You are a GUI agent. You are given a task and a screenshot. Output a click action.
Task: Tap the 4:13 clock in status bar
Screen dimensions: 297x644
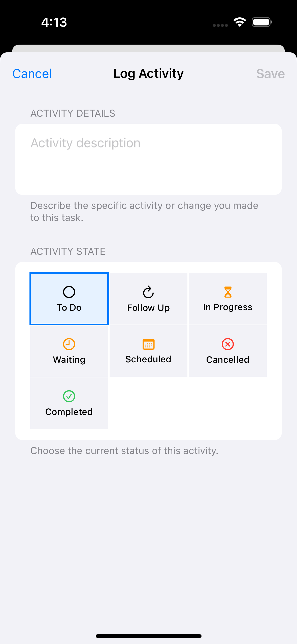tap(54, 22)
